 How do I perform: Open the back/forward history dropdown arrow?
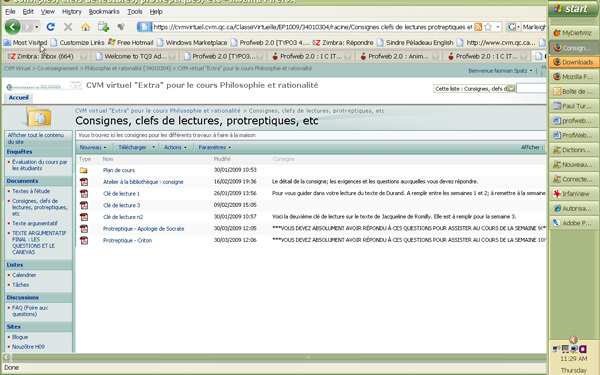click(37, 27)
